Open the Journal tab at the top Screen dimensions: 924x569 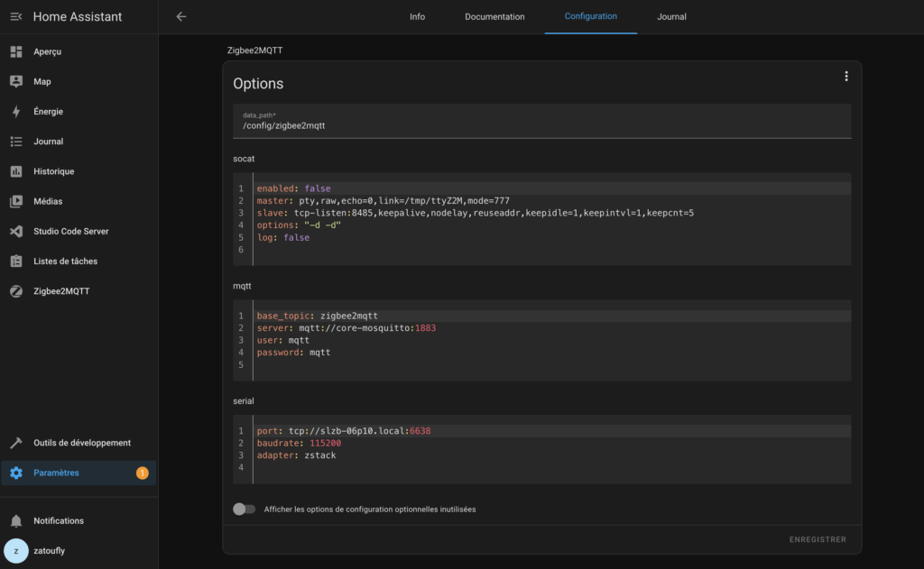click(x=671, y=16)
